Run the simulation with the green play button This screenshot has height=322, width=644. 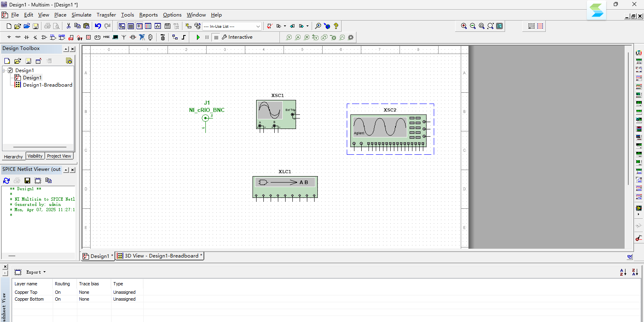[198, 37]
